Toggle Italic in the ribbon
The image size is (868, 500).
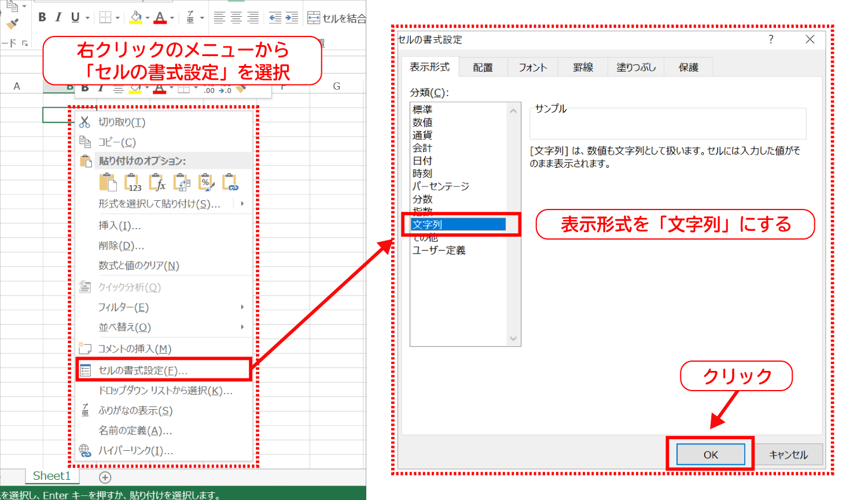pos(58,17)
